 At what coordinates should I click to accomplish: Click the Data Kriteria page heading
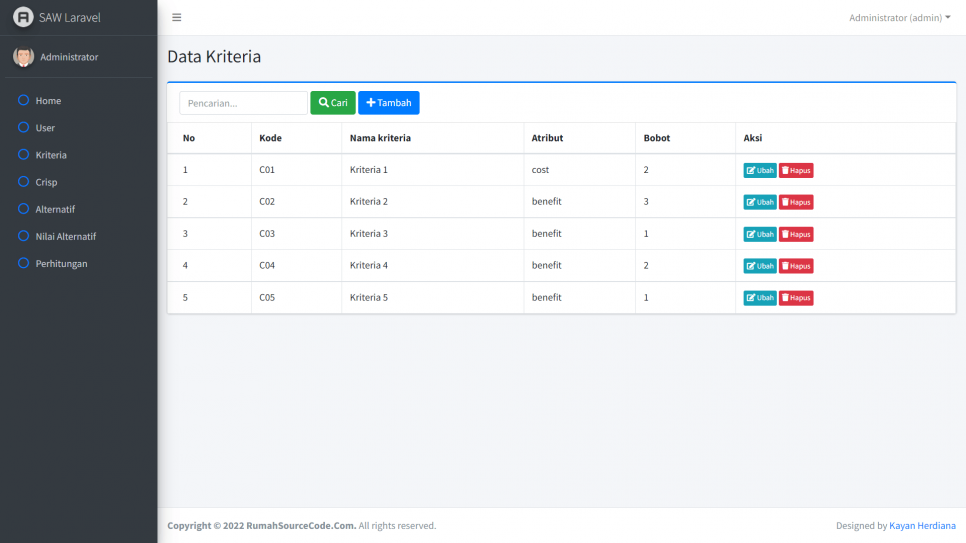214,57
